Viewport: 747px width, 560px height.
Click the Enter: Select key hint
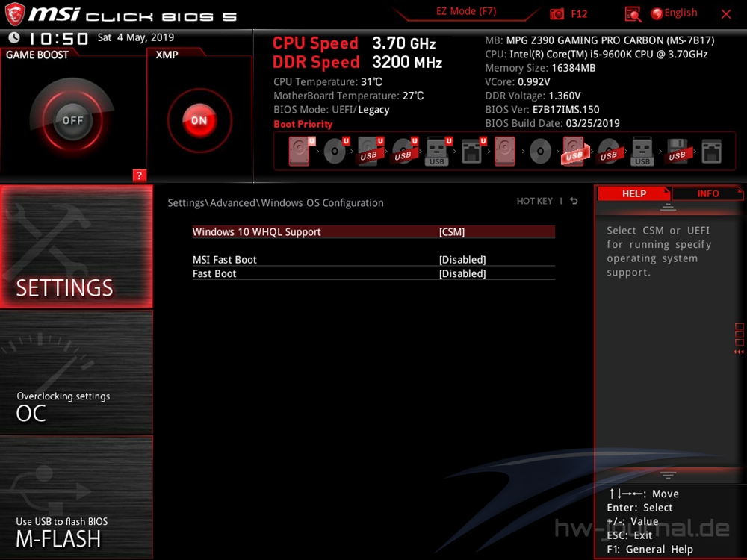639,508
